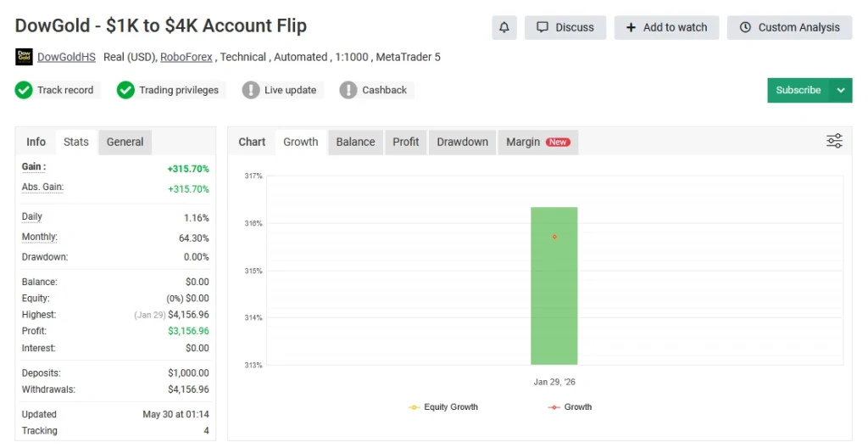Click the Live update label
The image size is (868, 448).
point(290,90)
